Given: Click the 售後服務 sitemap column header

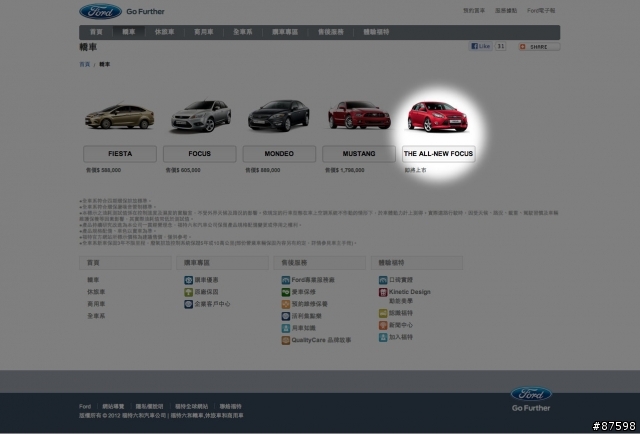Looking at the screenshot, I should point(320,263).
